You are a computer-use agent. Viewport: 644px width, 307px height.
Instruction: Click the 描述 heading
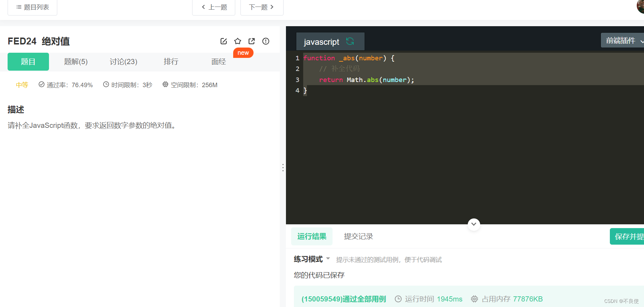[16, 110]
